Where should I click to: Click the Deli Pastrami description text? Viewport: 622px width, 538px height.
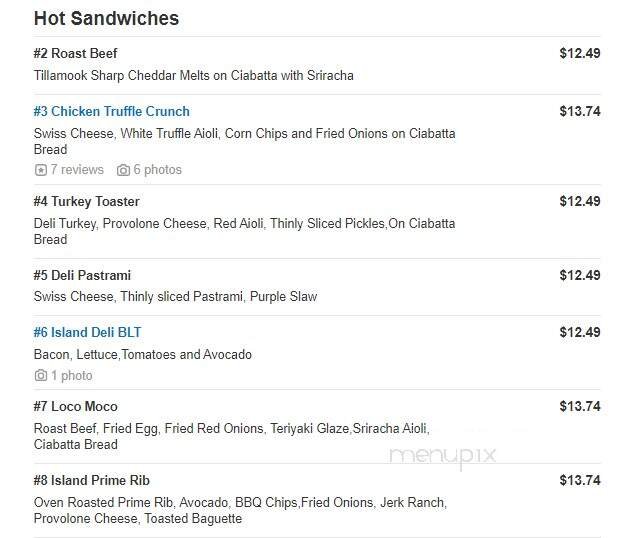(x=175, y=296)
